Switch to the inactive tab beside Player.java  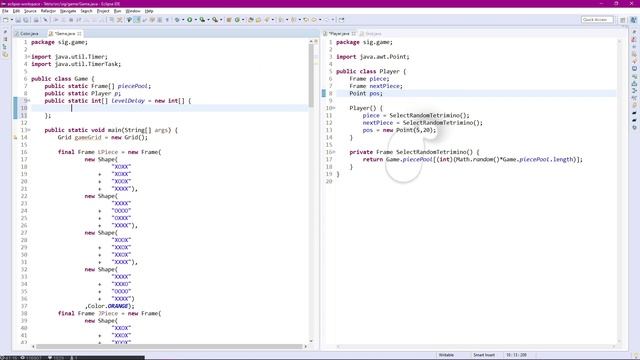pos(371,33)
